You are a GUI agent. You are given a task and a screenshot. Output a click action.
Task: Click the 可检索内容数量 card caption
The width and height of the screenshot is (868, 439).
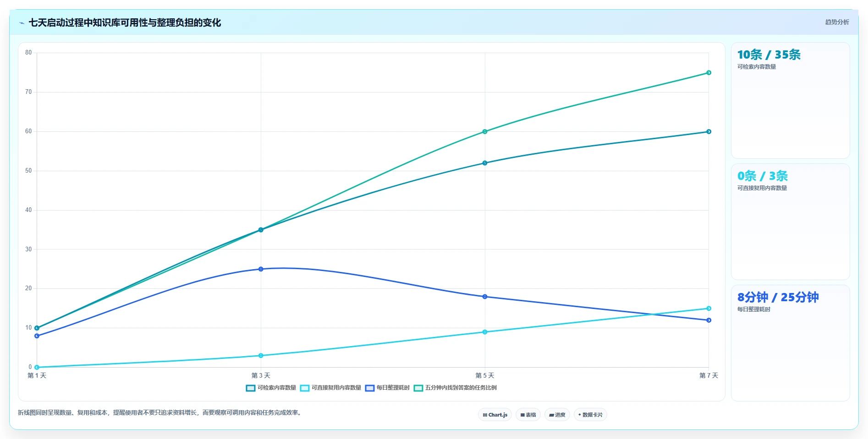point(757,67)
